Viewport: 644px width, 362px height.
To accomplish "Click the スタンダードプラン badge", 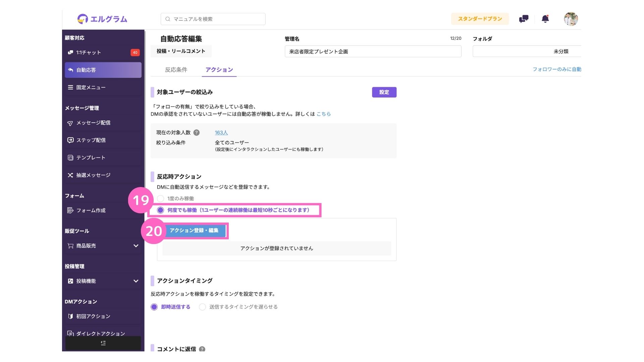I will (x=480, y=19).
